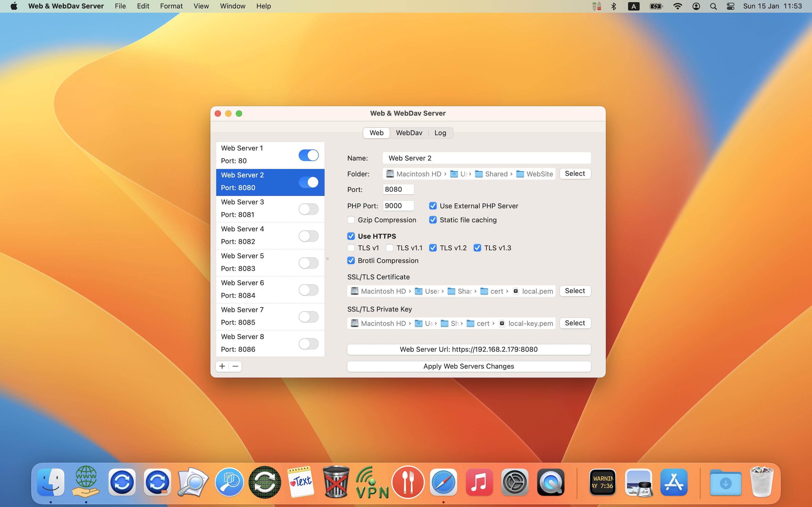This screenshot has height=507, width=812.
Task: Open System Settings gear in dock
Action: pyautogui.click(x=515, y=482)
